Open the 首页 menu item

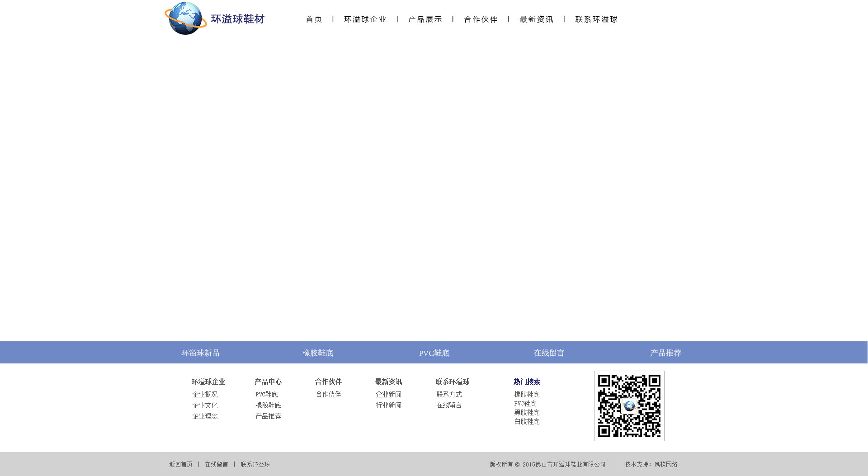click(x=314, y=19)
